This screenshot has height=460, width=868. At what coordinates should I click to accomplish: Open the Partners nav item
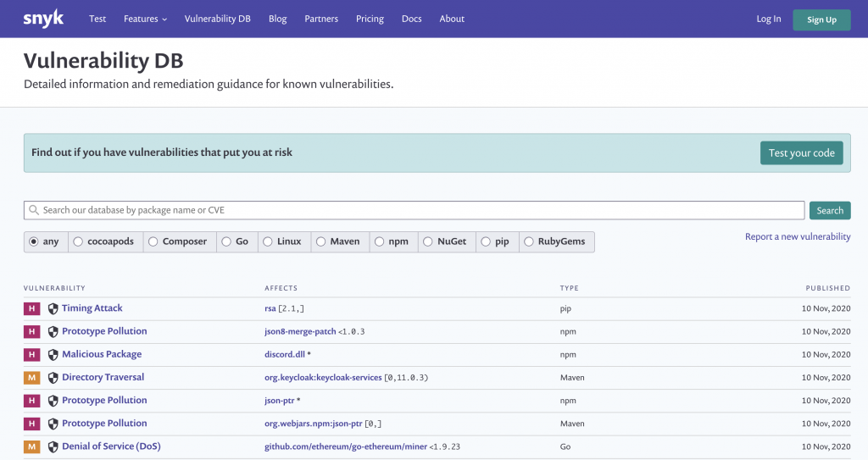321,19
